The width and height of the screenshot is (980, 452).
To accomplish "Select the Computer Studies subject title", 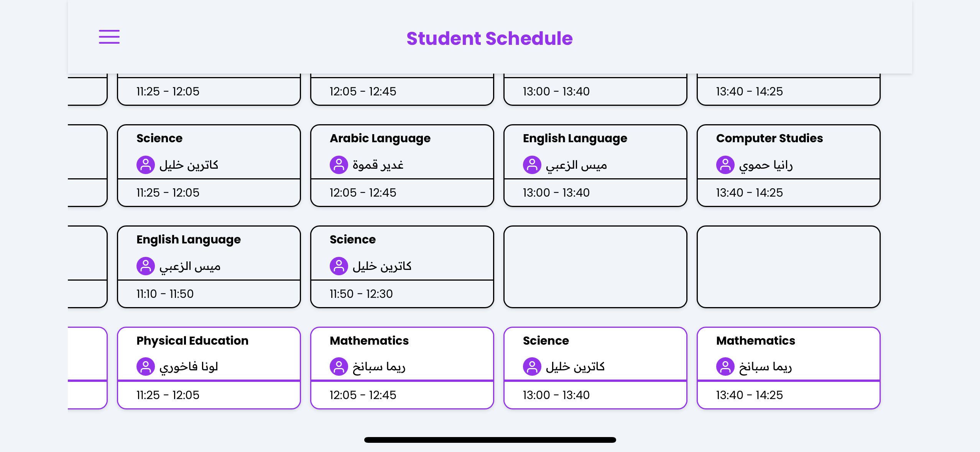I will click(770, 138).
